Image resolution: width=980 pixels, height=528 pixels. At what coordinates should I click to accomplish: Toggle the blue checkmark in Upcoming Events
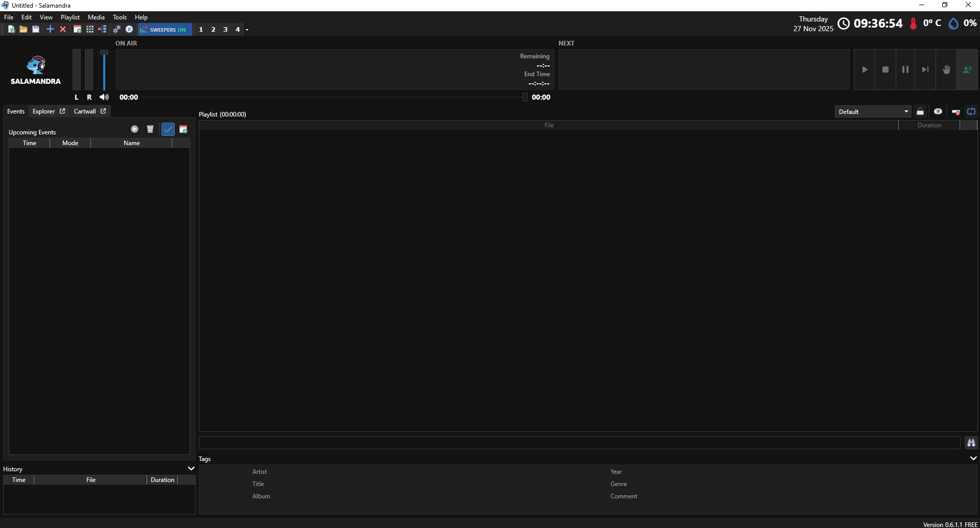pyautogui.click(x=168, y=129)
